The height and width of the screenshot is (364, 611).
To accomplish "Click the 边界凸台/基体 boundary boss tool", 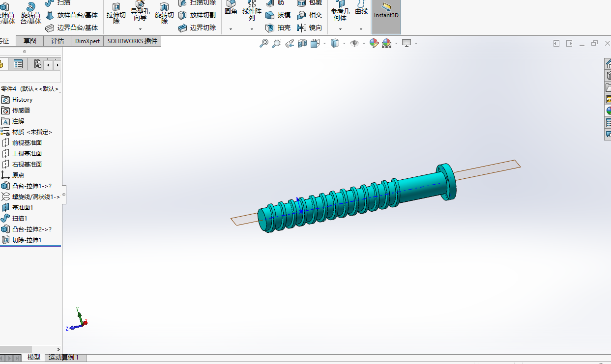I will pos(72,28).
